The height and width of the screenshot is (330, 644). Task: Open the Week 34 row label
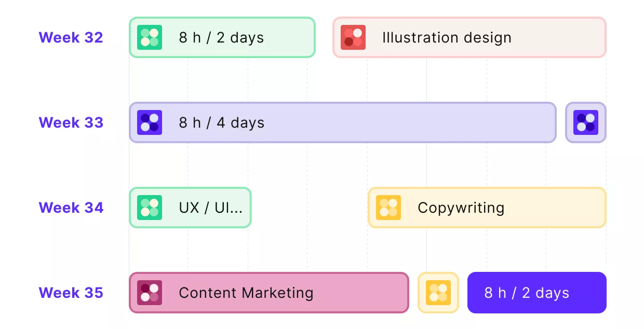click(x=71, y=208)
